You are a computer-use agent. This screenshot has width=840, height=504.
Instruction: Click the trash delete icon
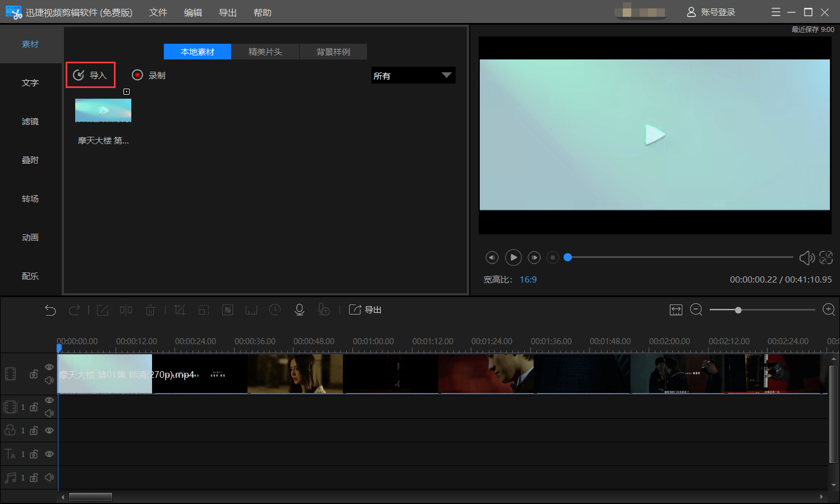pyautogui.click(x=150, y=310)
